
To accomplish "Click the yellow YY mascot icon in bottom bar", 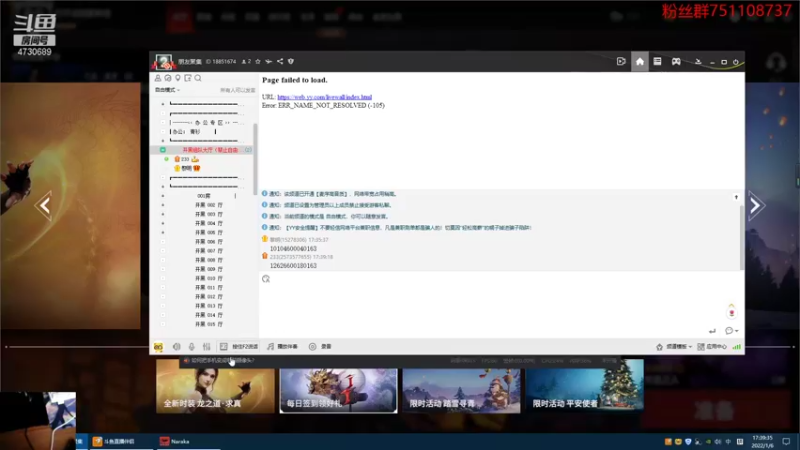I will pos(158,347).
